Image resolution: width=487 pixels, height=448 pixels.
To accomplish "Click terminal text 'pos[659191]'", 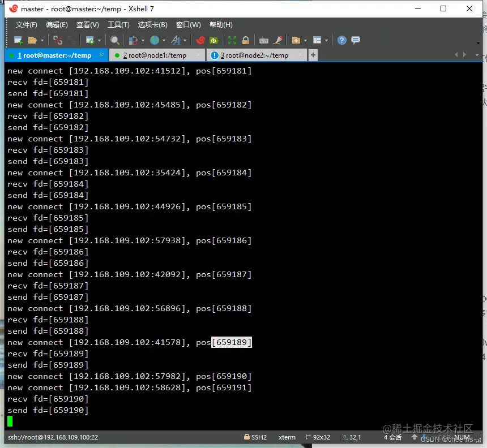I will click(x=224, y=387).
